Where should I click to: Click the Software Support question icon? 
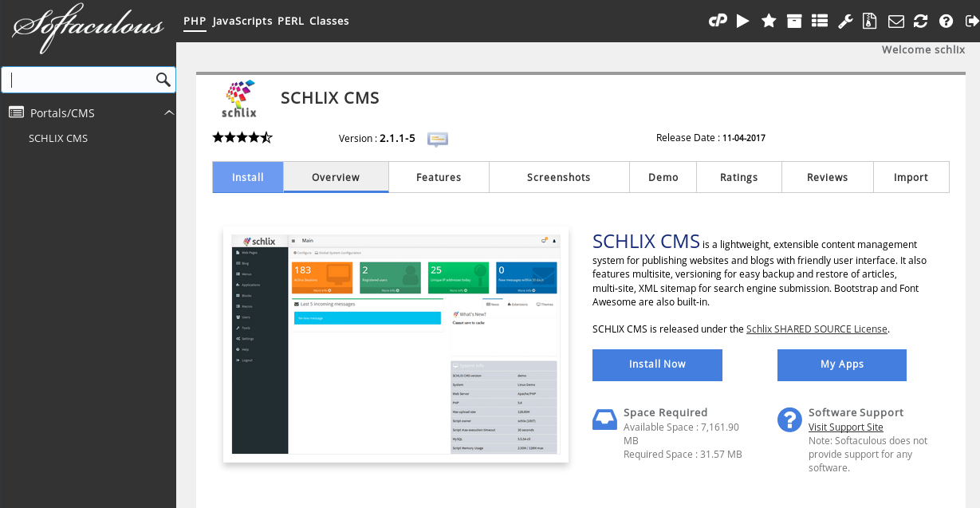tap(789, 419)
